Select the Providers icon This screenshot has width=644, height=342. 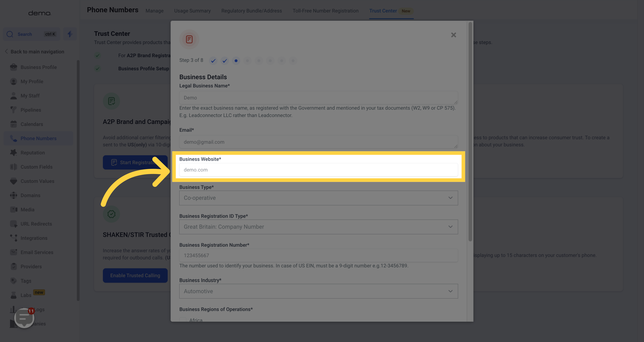pos(14,266)
